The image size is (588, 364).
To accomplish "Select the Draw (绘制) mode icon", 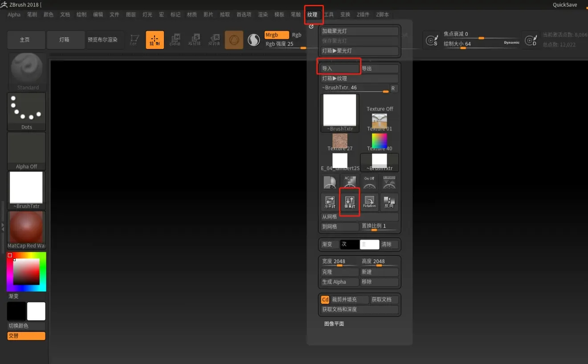I will pyautogui.click(x=155, y=40).
